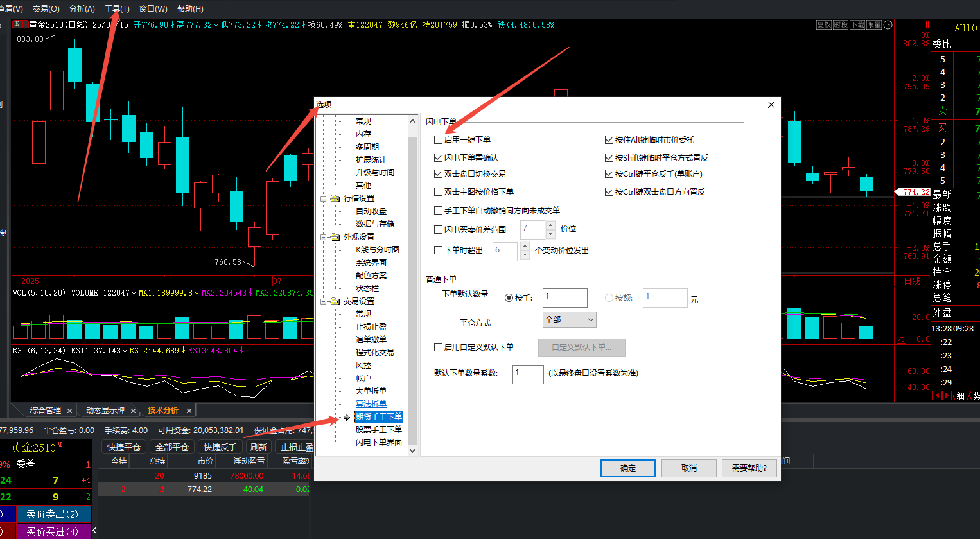Check the 下单时超出 option
This screenshot has width=980, height=539.
(x=439, y=251)
